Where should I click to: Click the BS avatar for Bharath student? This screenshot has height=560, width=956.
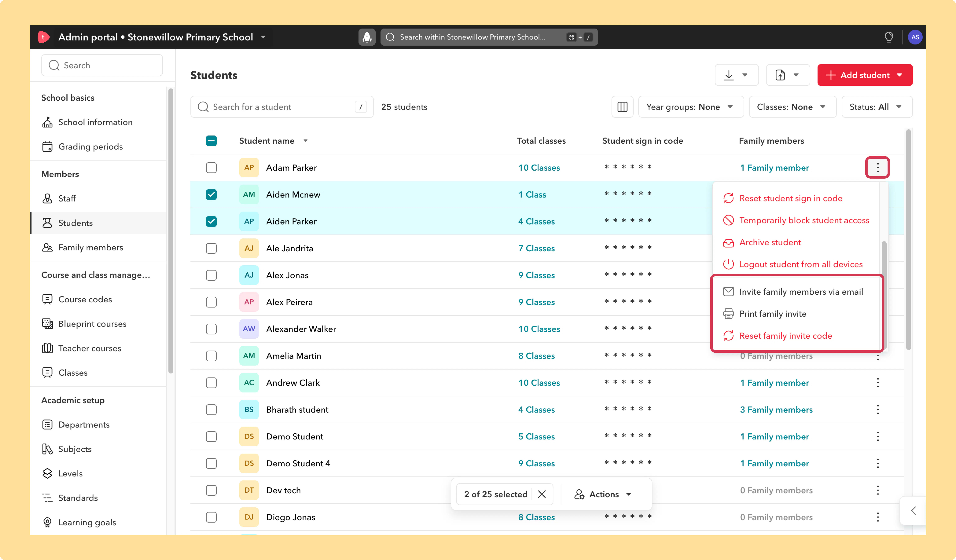click(249, 409)
